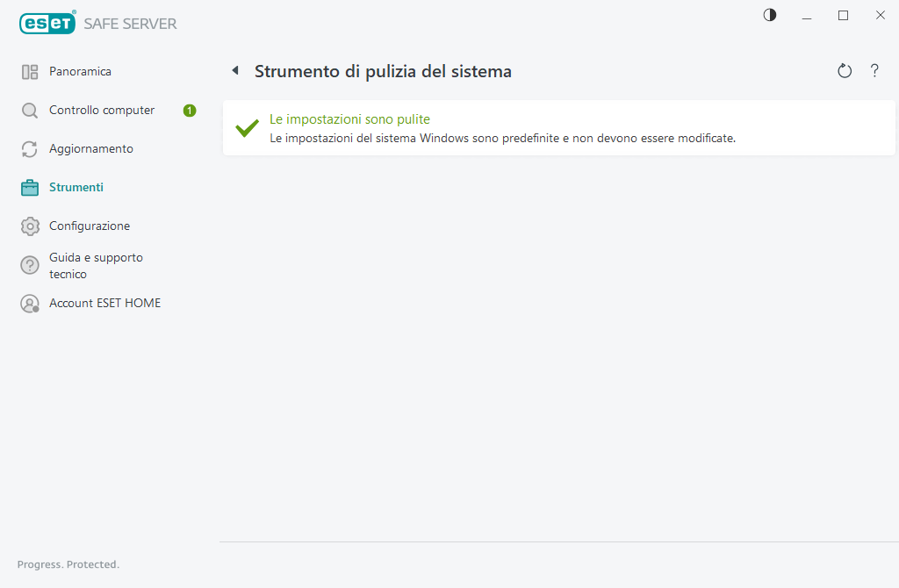Click the Configurazione gear icon
Image resolution: width=899 pixels, height=588 pixels.
point(30,226)
